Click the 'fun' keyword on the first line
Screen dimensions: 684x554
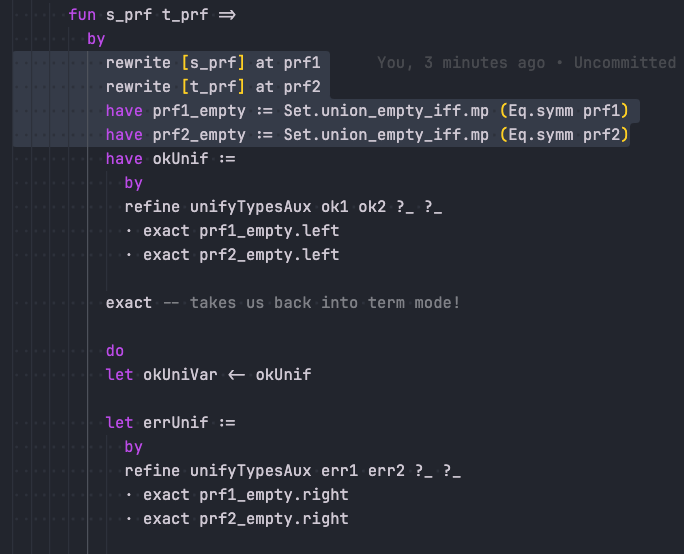pos(82,15)
